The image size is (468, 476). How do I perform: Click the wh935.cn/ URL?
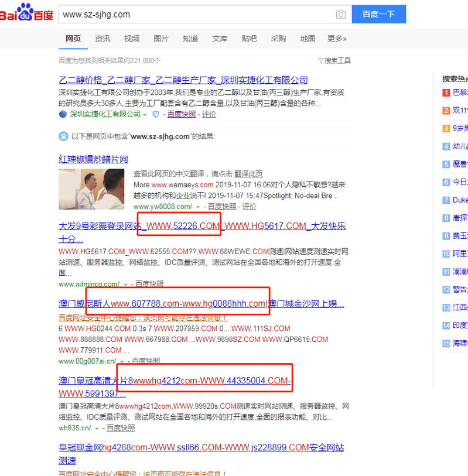pyautogui.click(x=75, y=428)
